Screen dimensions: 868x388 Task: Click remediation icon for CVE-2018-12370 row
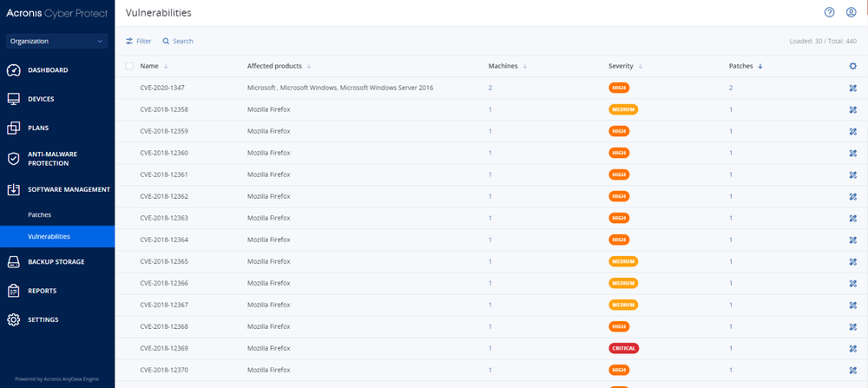point(852,370)
